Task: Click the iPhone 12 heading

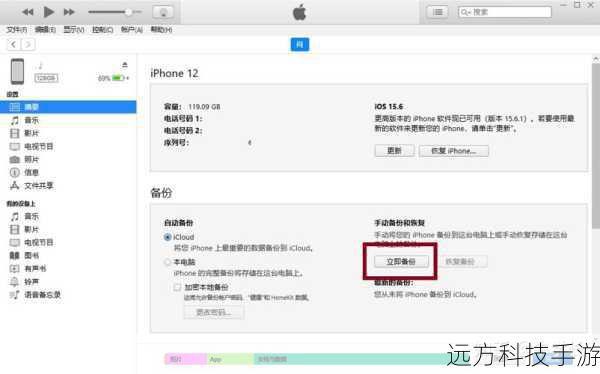Action: 174,73
